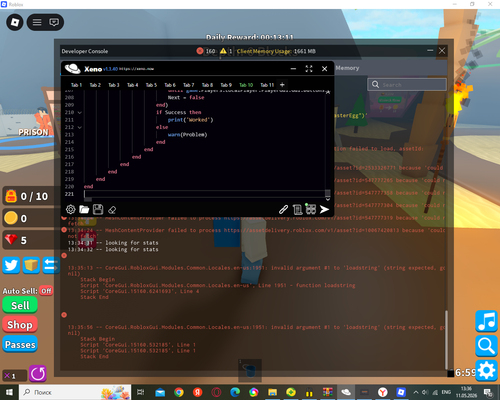
Task: Click the Windows taskbar search box
Action: [x=75, y=392]
